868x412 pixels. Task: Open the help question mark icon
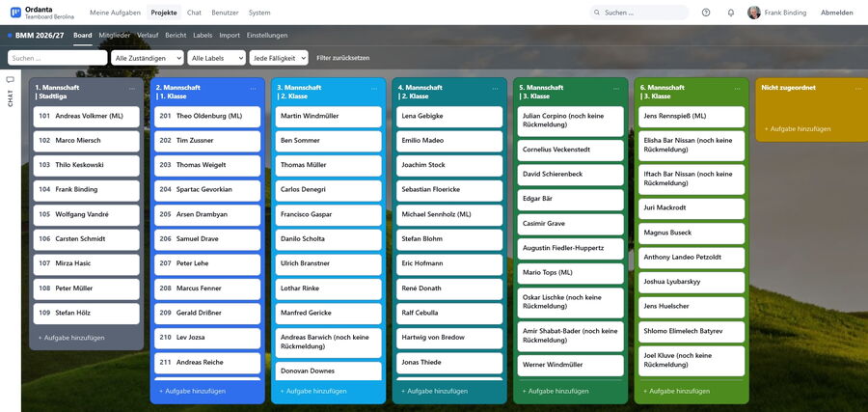pos(706,13)
